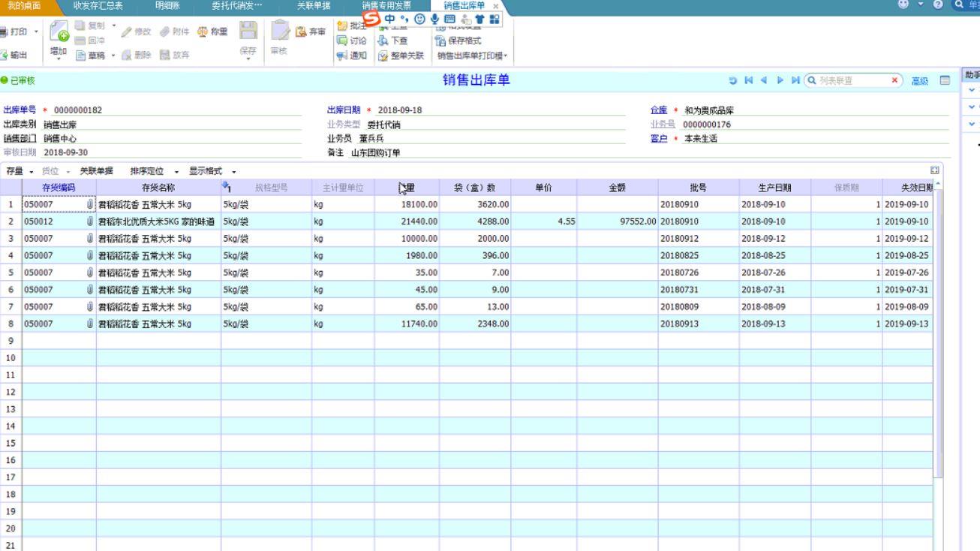
Task: Select the expiry date cell 2019-07-26
Action: (907, 272)
